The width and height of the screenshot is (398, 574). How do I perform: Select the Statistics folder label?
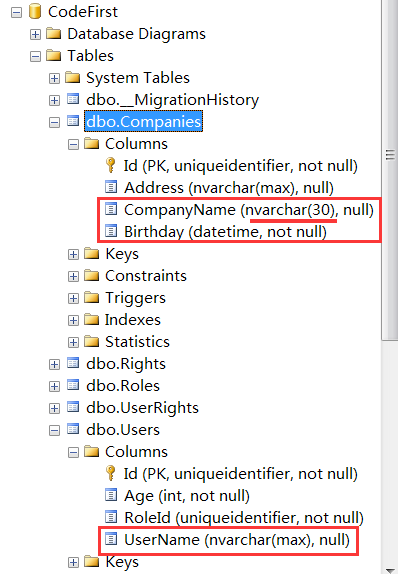tap(137, 342)
